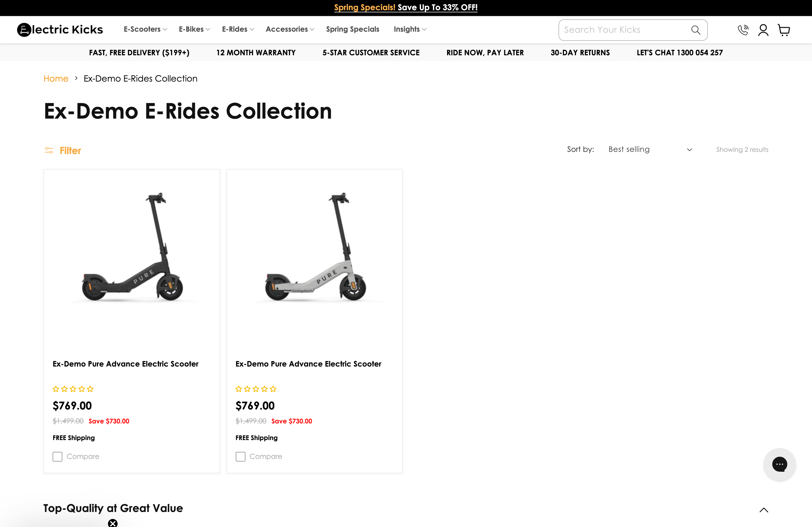Go to the Spring Specials page

click(353, 29)
